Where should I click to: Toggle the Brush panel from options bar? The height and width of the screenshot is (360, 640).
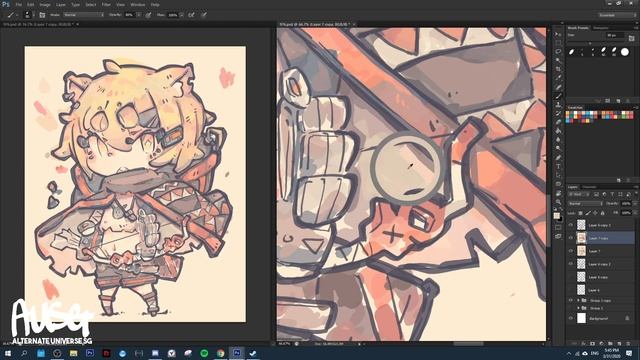click(42, 15)
